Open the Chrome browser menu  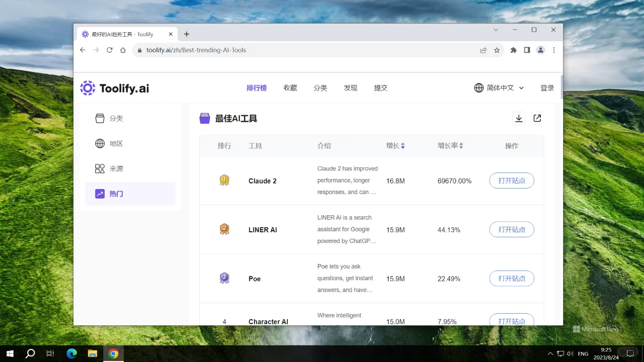point(554,50)
